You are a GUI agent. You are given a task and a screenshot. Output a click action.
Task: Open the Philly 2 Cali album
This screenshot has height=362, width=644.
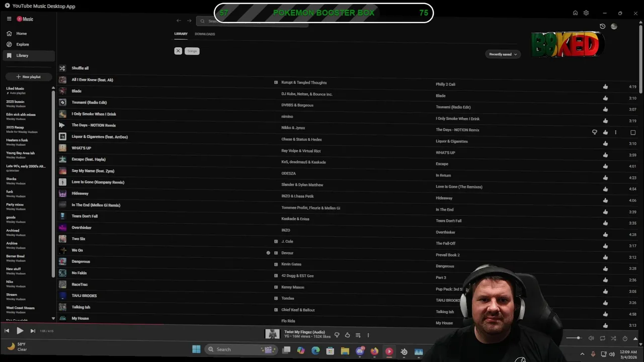(x=445, y=84)
